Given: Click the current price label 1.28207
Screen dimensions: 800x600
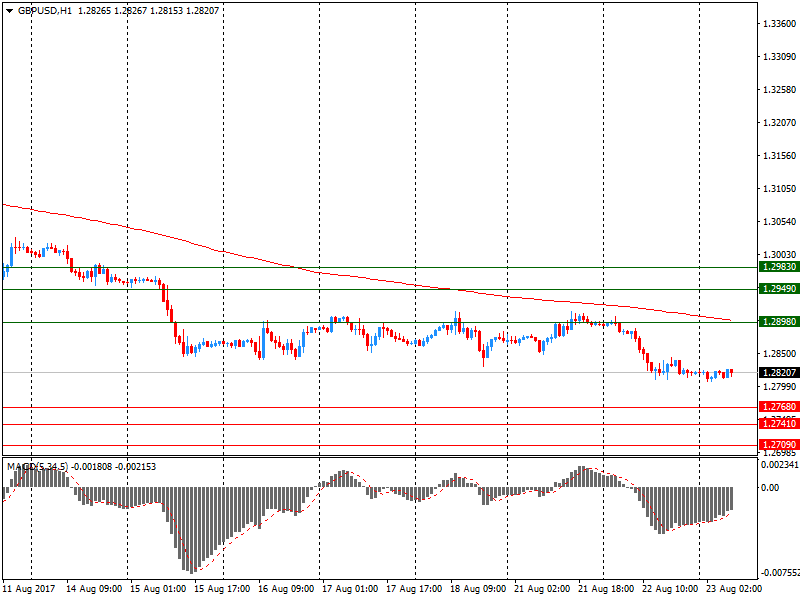Looking at the screenshot, I should point(779,372).
